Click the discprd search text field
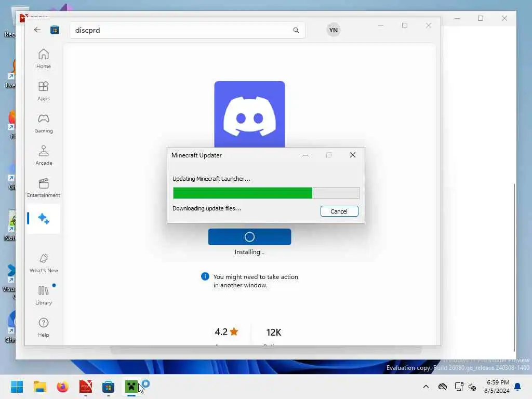Screen dimensions: 532x399 coord(187,30)
